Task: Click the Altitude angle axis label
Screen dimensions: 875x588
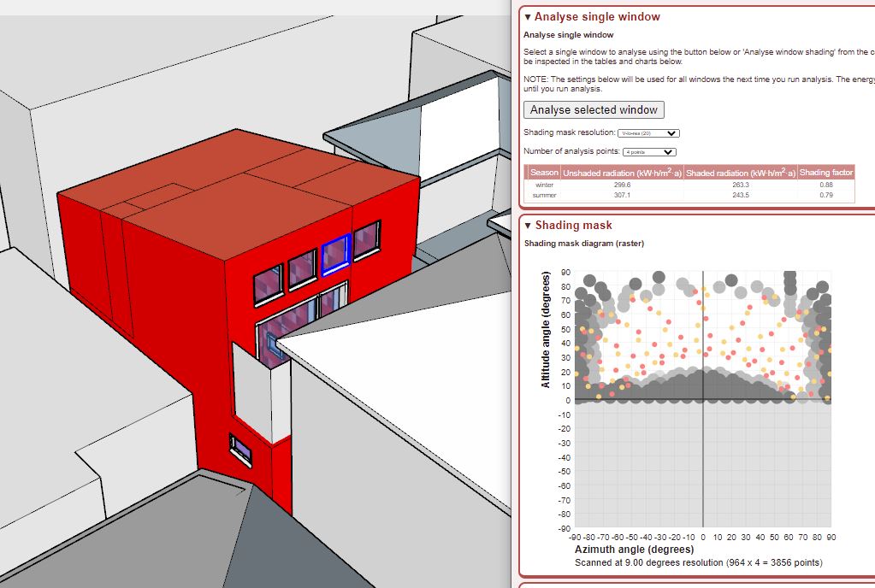Action: pyautogui.click(x=546, y=330)
